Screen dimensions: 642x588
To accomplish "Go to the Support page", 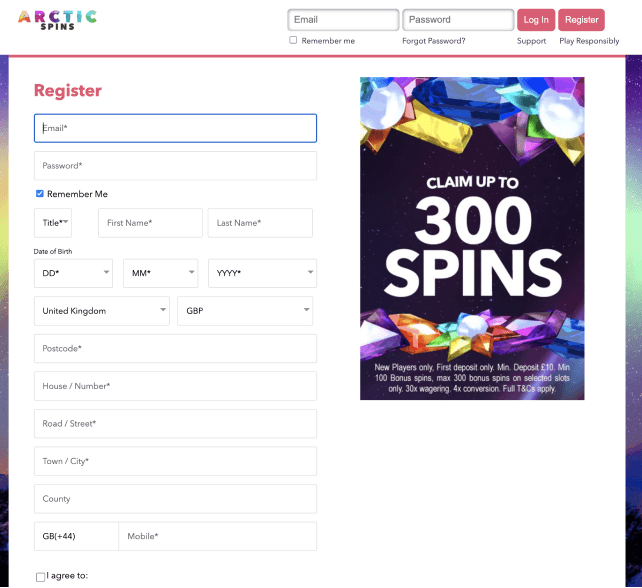I will click(x=531, y=41).
